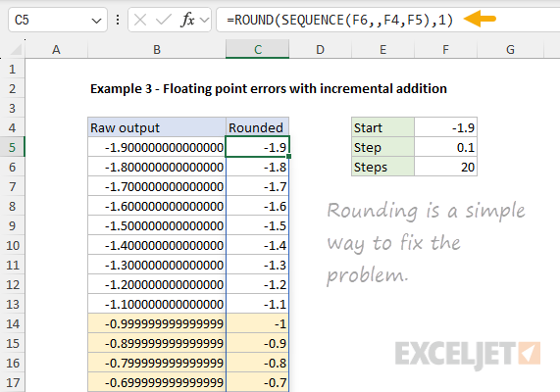Select cell -1.900000000000000 in Raw output
Viewport: 560px width, 392px height.
tap(157, 147)
